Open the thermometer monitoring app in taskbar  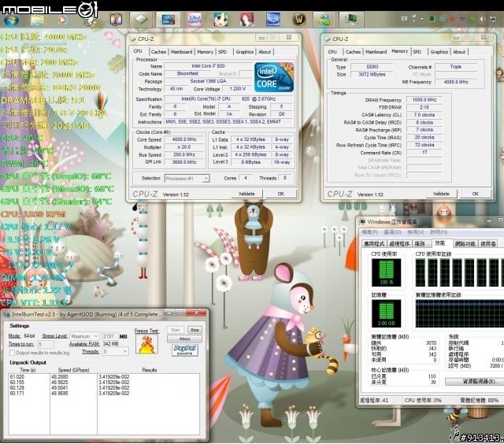pos(116,20)
